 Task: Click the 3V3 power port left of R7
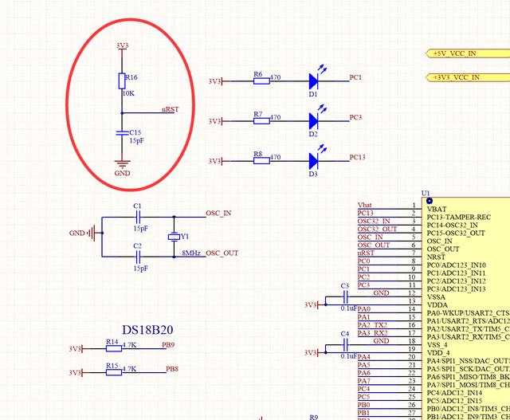coord(215,121)
